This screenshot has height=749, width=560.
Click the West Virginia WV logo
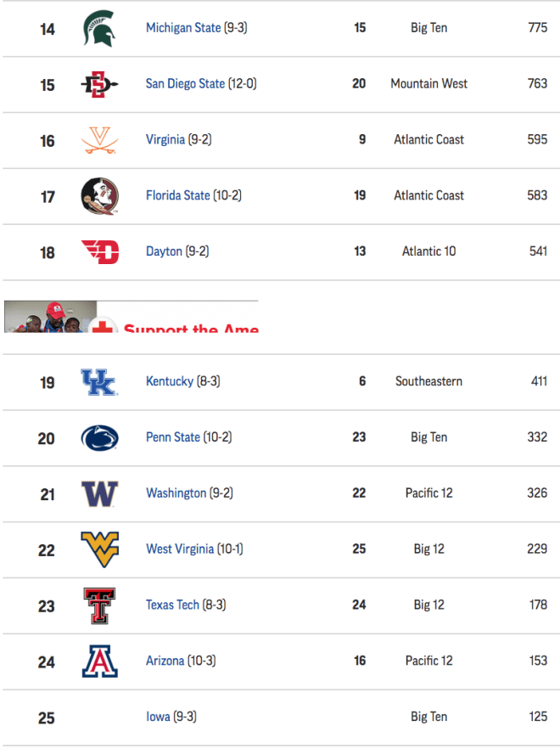99,549
